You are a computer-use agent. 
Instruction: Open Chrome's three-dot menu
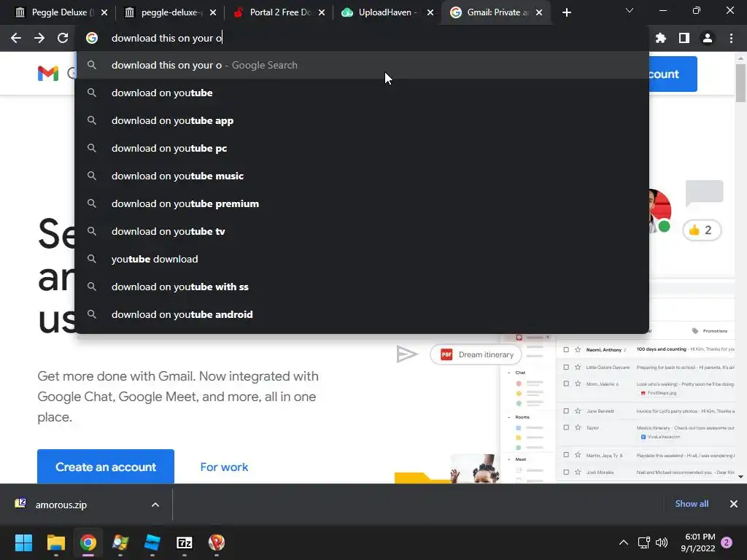(731, 38)
